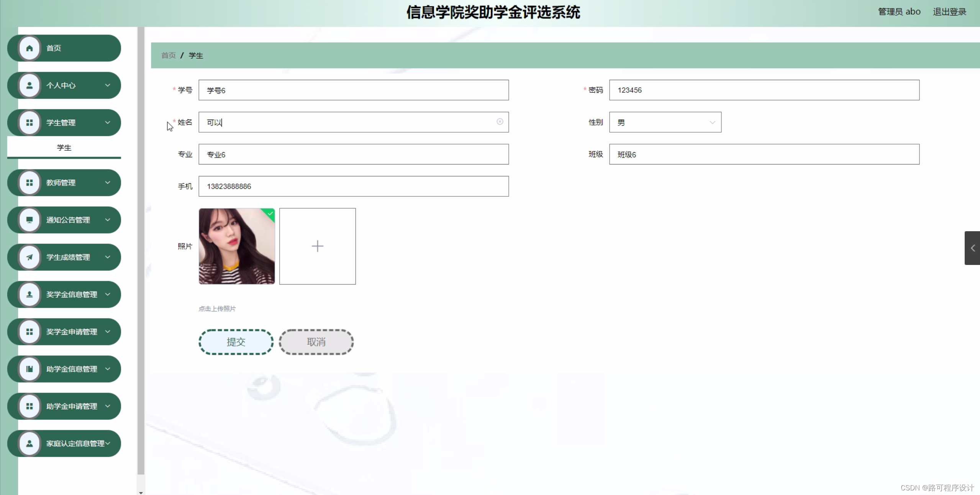The image size is (980, 495).
Task: Expand the 个人中心 menu chevron
Action: click(108, 85)
